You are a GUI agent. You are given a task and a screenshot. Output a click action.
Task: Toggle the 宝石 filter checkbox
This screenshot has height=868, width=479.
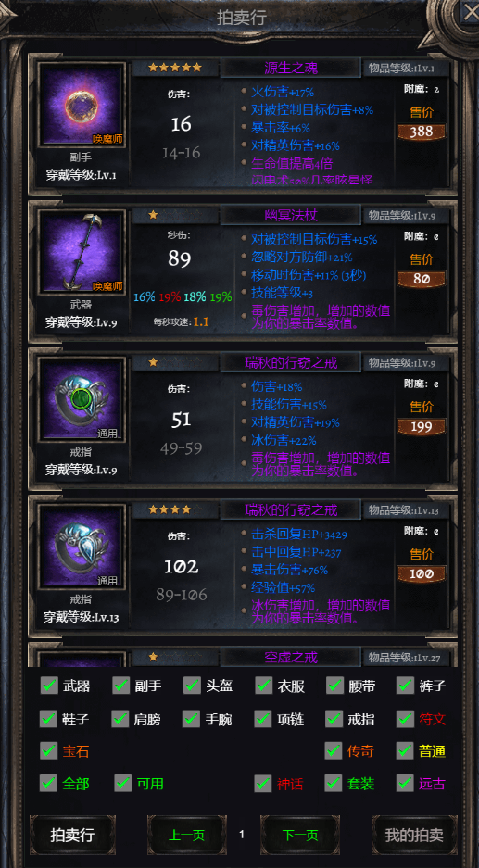[49, 751]
